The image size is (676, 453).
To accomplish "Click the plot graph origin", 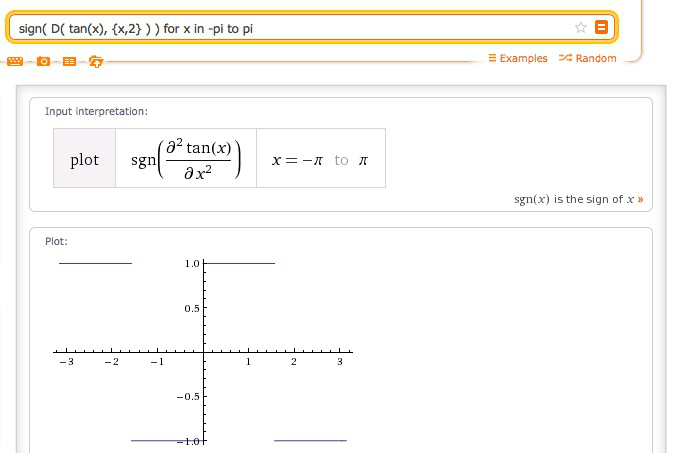I will [x=204, y=352].
